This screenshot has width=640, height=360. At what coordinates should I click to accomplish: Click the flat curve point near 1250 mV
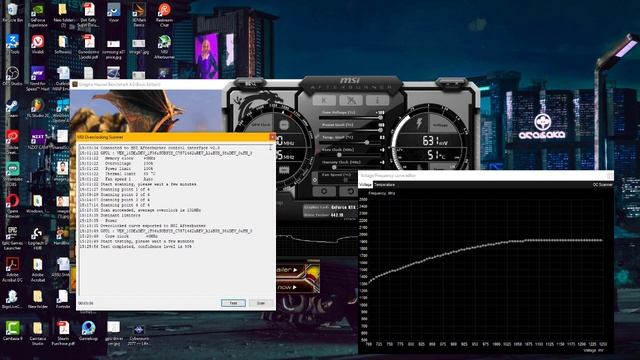coord(601,240)
